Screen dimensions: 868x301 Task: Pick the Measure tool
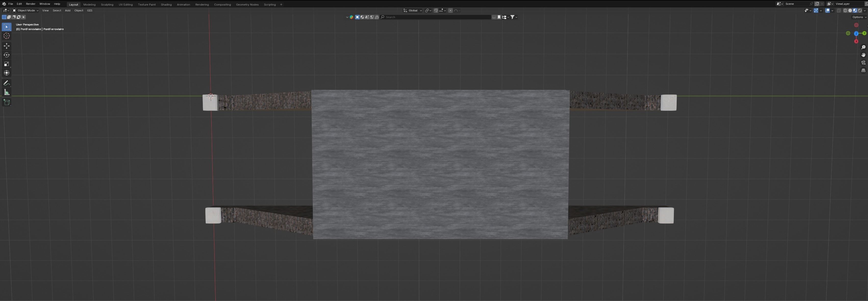pyautogui.click(x=6, y=92)
